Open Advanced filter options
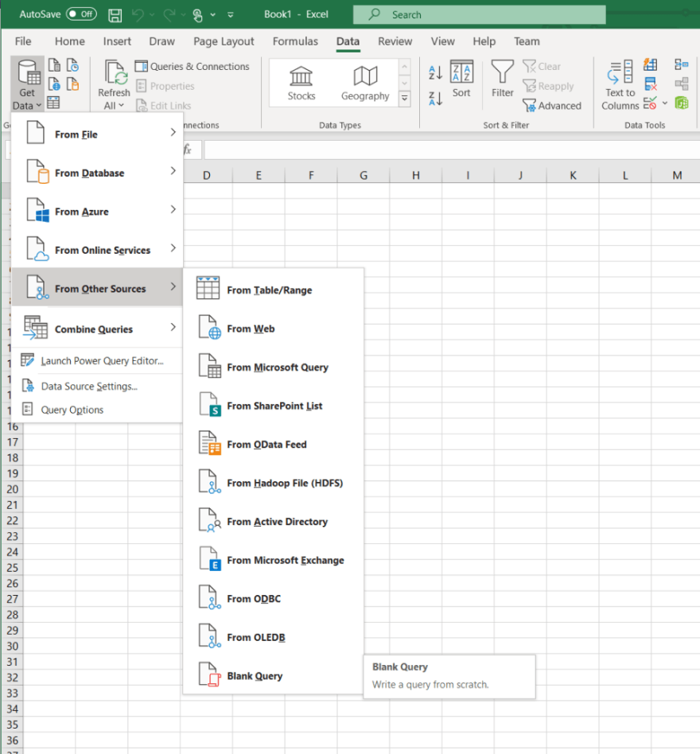 click(553, 105)
